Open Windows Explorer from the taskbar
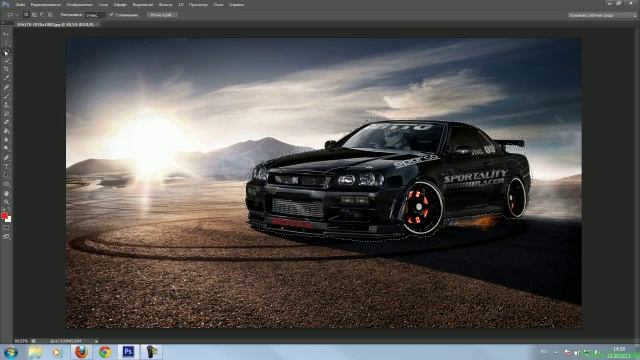 point(35,352)
